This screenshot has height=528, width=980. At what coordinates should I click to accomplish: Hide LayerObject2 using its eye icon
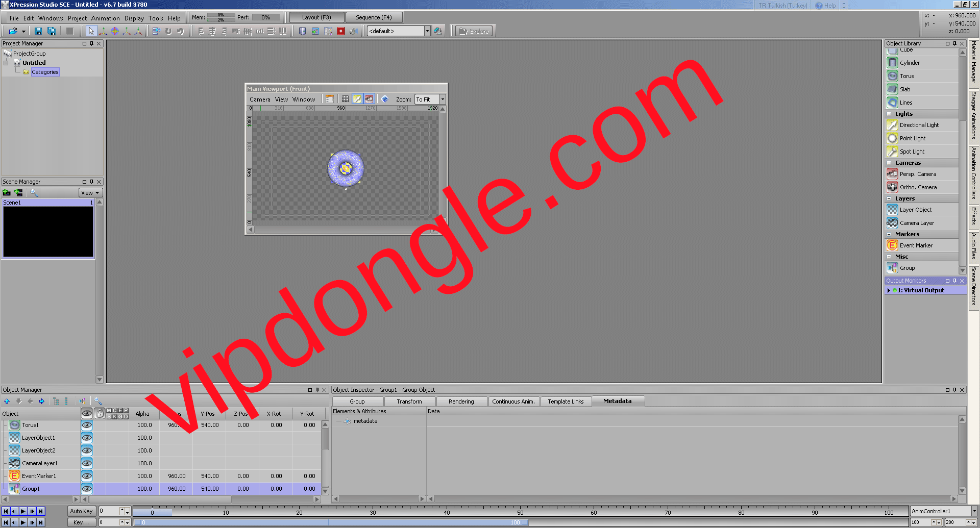tap(87, 450)
